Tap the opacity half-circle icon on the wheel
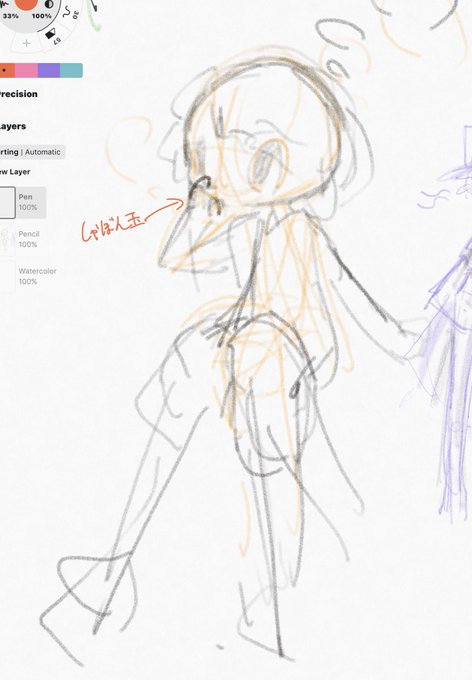The height and width of the screenshot is (680, 472). tap(49, 4)
